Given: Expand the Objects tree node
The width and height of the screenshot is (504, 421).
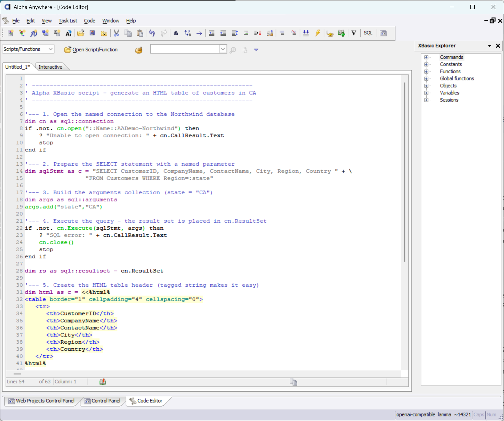Looking at the screenshot, I should [x=426, y=86].
